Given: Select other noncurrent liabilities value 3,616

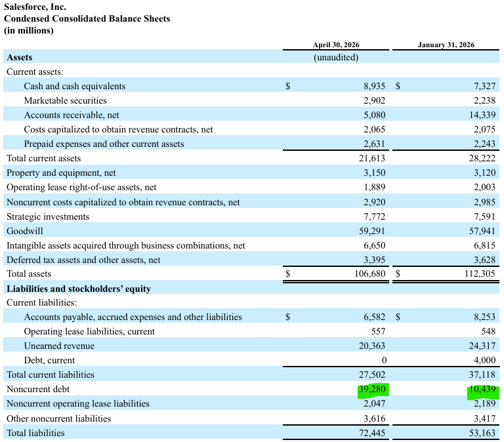Looking at the screenshot, I should [x=375, y=419].
